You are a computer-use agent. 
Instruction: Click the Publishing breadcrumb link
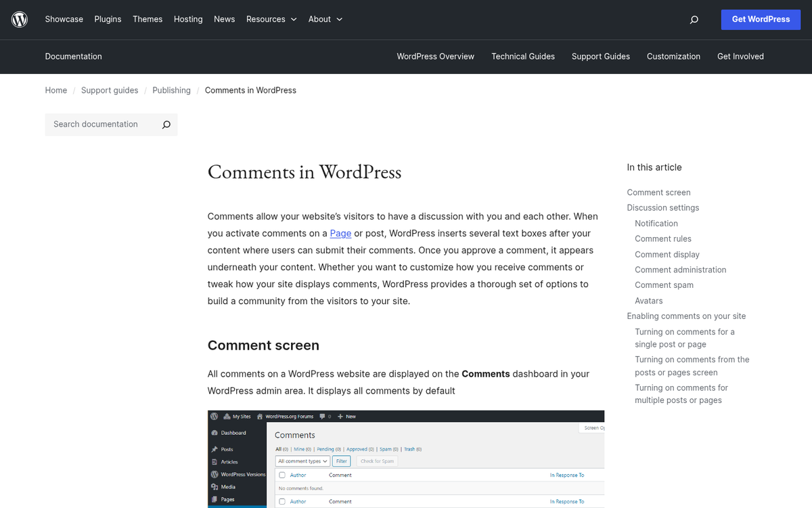(x=171, y=90)
